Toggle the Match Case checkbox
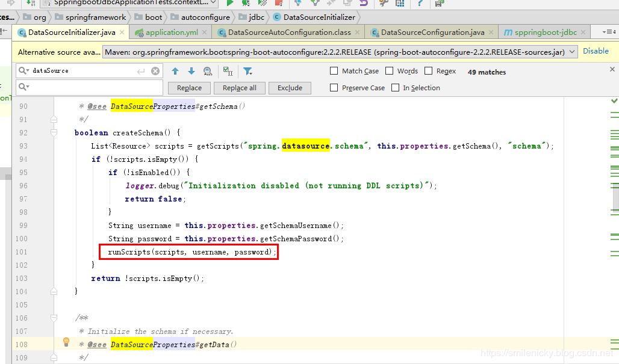Viewport: 619px width, 364px height. coord(334,71)
